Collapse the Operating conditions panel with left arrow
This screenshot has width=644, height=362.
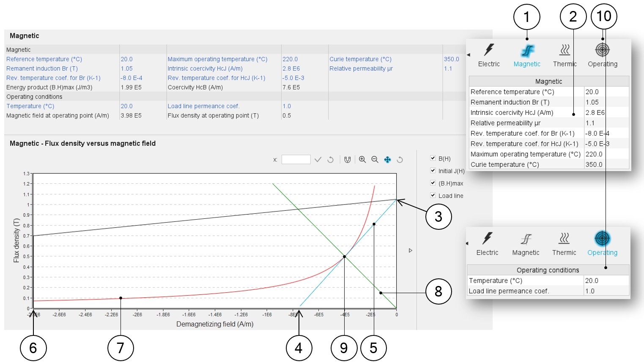pyautogui.click(x=467, y=243)
